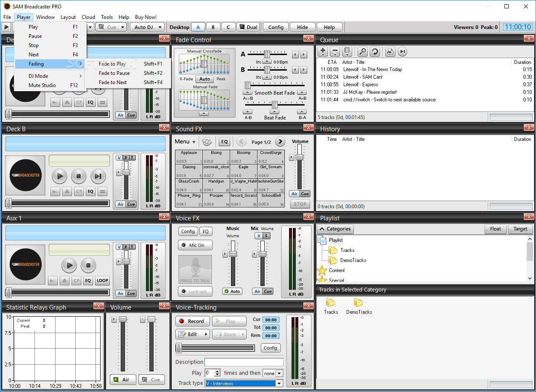Click the Playlist tree root icon

pyautogui.click(x=323, y=240)
